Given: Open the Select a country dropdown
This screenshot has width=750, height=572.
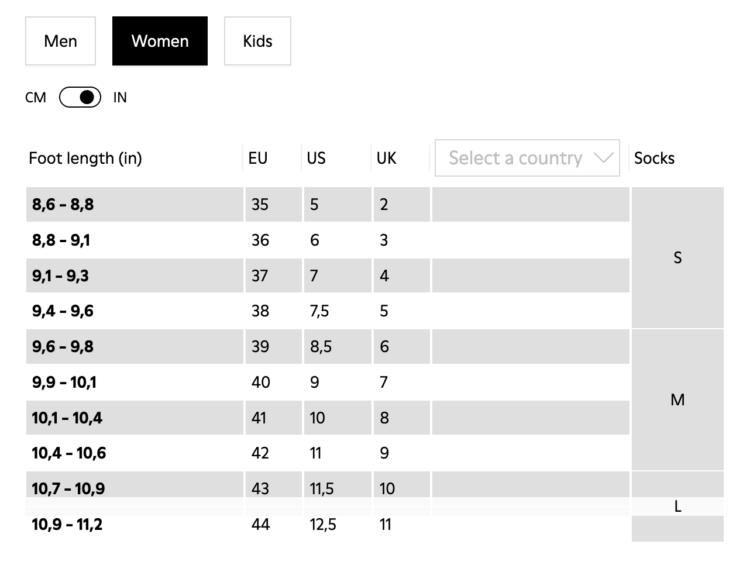Looking at the screenshot, I should [x=515, y=158].
